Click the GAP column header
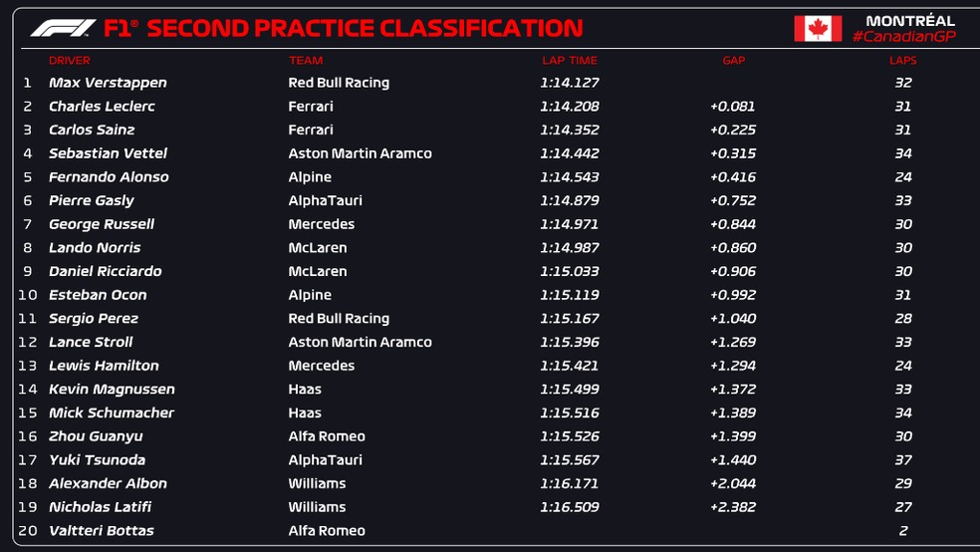The width and height of the screenshot is (980, 552). coord(733,61)
